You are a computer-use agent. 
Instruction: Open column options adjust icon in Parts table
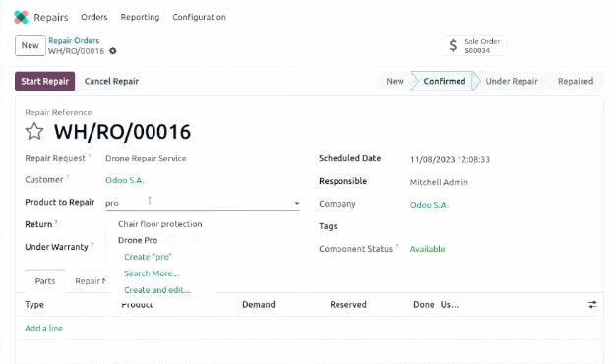pyautogui.click(x=592, y=304)
